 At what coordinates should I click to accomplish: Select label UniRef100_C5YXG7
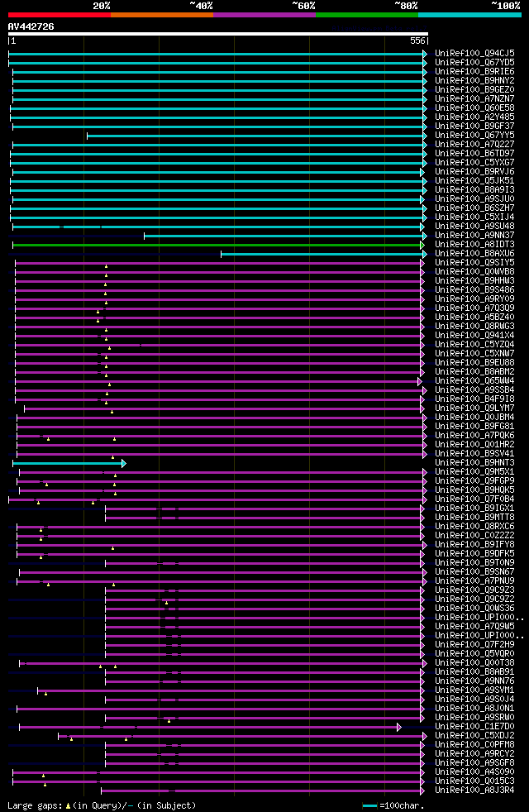pos(474,163)
